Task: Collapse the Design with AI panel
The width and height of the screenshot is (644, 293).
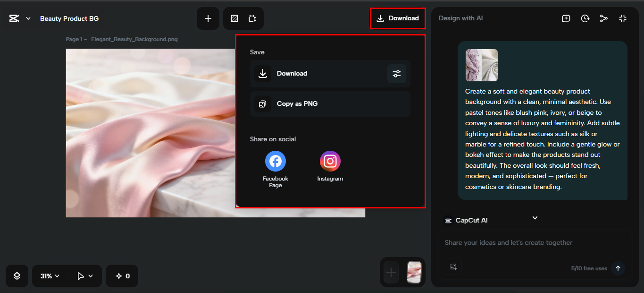Action: pos(622,18)
